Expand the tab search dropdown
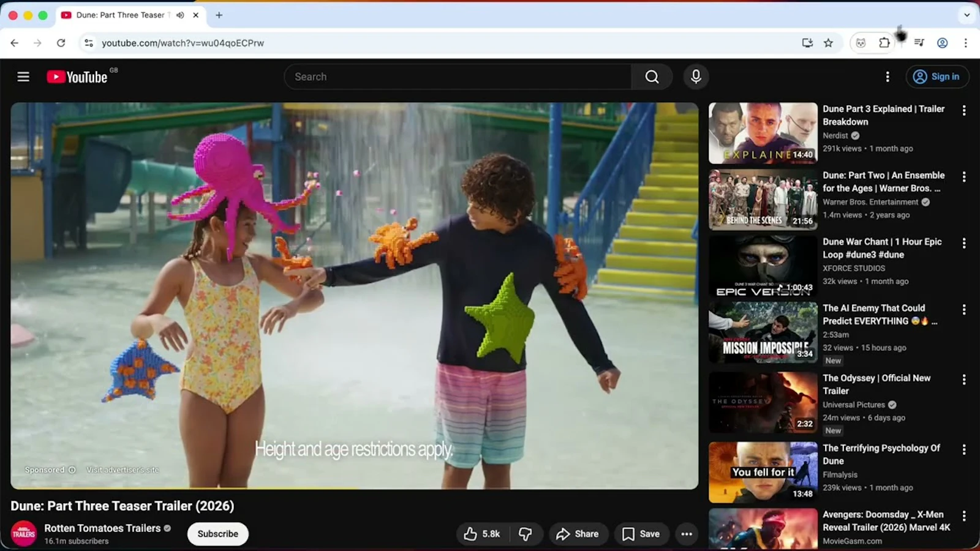This screenshot has width=980, height=551. (967, 15)
